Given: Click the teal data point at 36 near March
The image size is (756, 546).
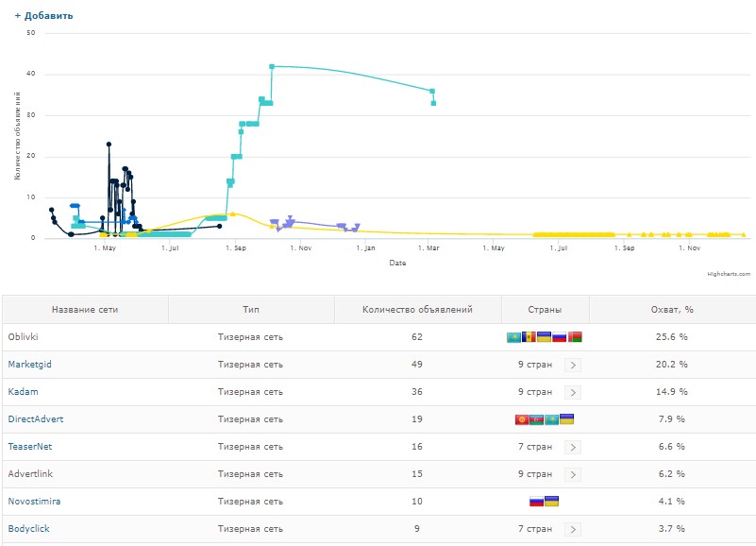Looking at the screenshot, I should click(432, 92).
